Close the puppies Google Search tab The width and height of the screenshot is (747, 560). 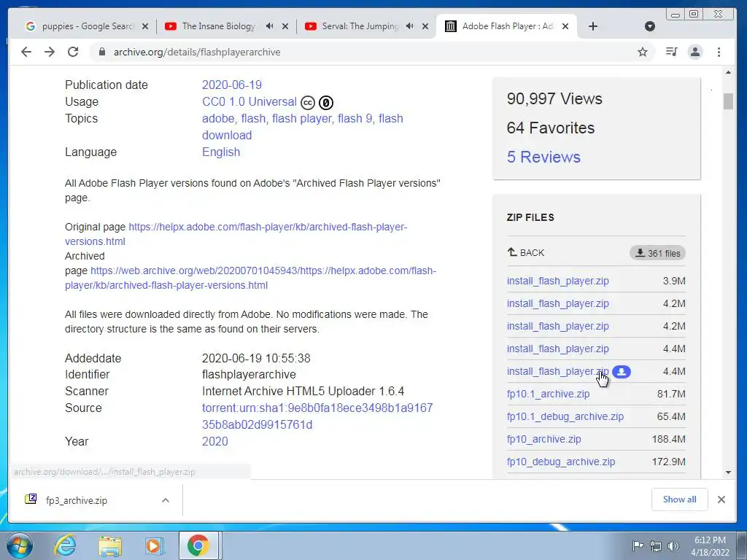pos(145,26)
